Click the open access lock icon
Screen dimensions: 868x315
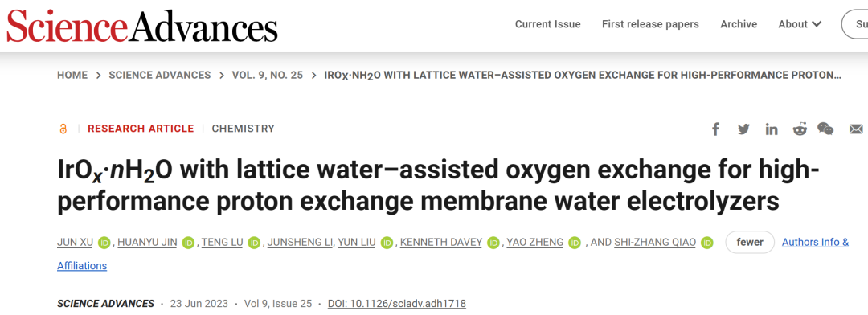tap(63, 129)
